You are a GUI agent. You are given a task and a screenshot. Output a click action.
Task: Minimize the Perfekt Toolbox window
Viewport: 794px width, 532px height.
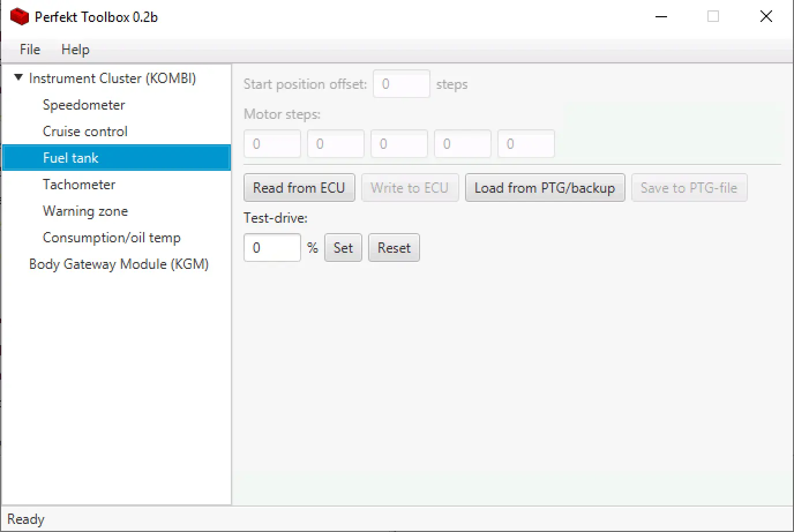(x=661, y=17)
